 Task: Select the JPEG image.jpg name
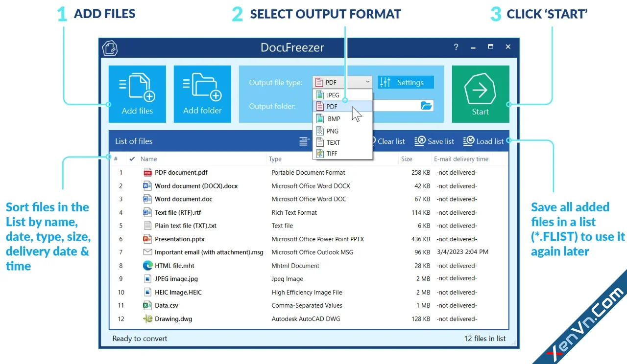pos(176,279)
